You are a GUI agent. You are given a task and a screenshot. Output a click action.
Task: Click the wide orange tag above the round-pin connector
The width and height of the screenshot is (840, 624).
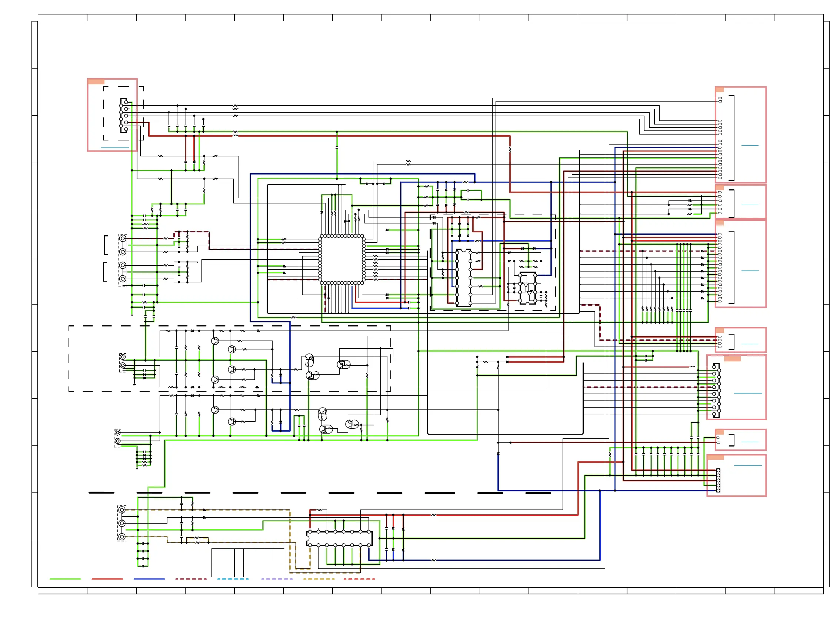732,358
